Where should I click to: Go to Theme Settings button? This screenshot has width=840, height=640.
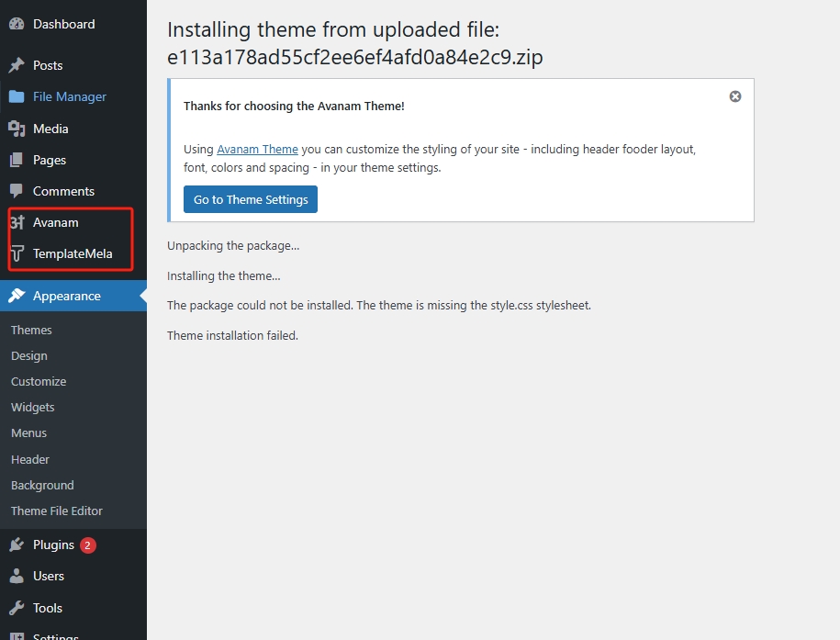[x=251, y=199]
